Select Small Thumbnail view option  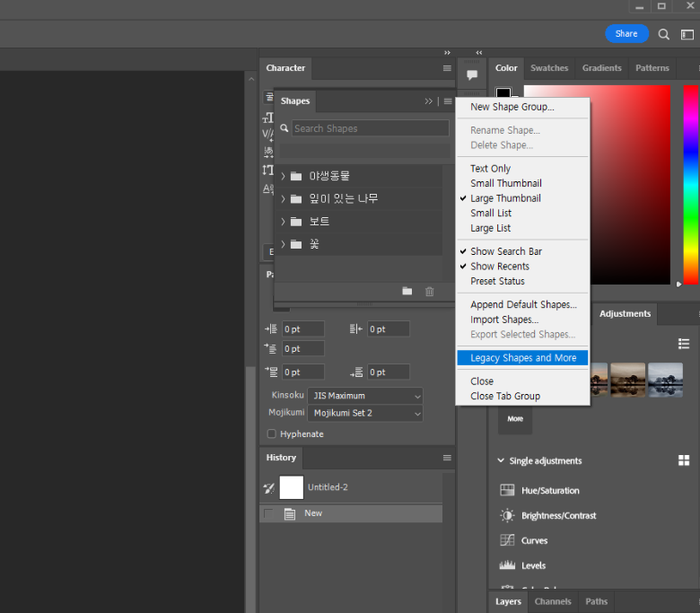(522, 183)
